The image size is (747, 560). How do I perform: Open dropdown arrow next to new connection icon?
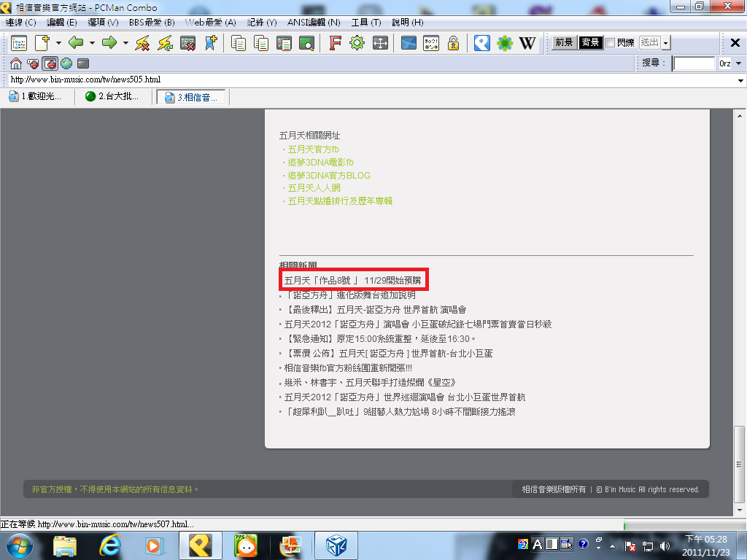coord(58,43)
